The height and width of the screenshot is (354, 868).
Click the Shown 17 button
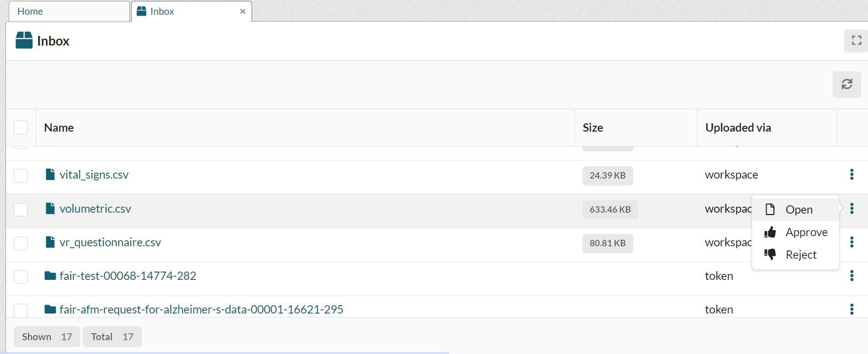46,337
